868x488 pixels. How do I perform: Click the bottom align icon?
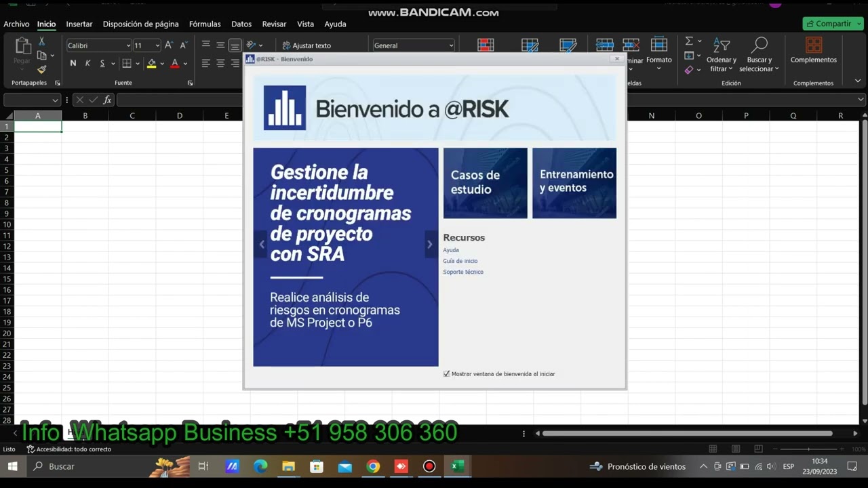click(235, 46)
